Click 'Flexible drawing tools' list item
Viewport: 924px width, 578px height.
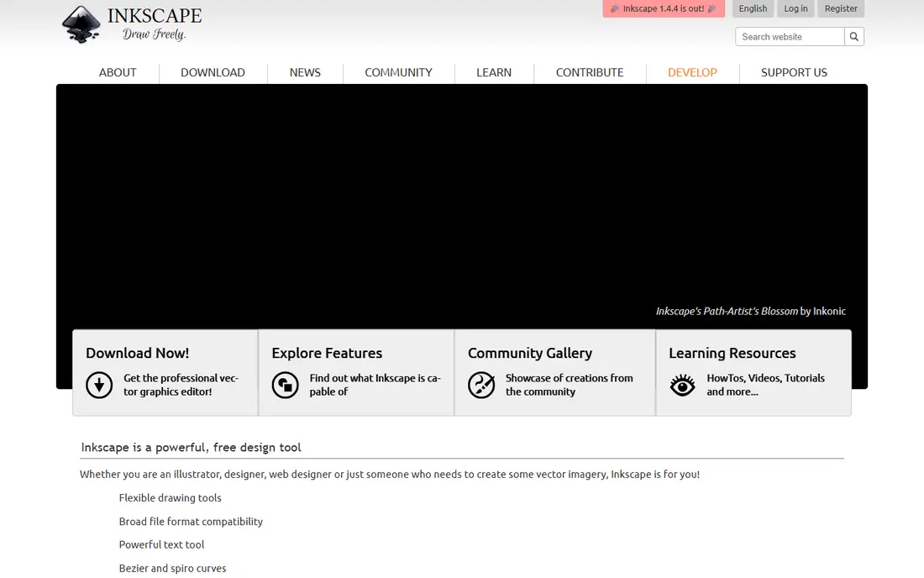point(171,498)
